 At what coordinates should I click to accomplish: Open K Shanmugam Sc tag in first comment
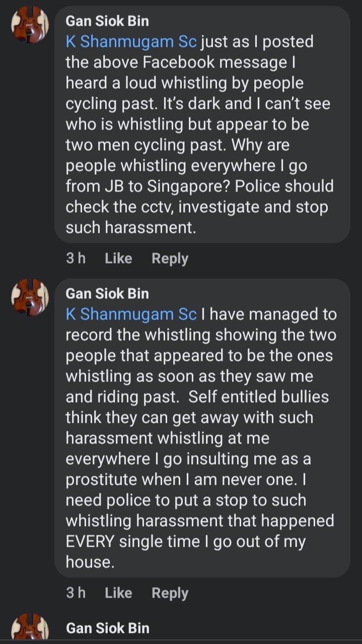[x=131, y=42]
